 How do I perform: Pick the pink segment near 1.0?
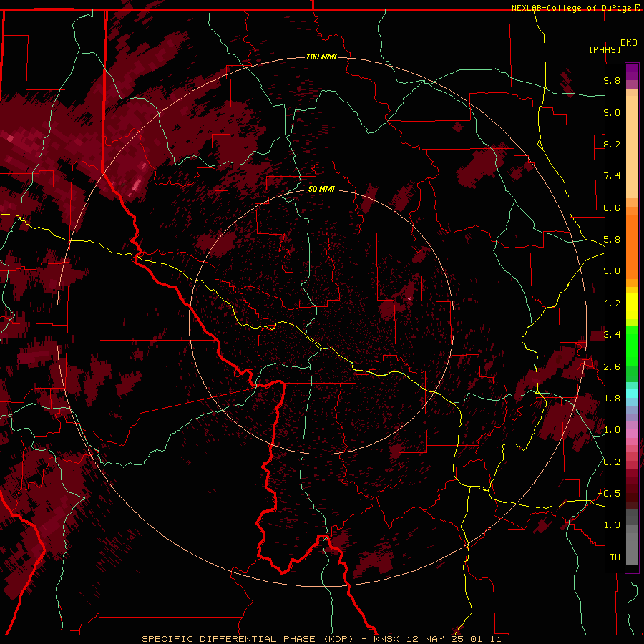pos(632,433)
